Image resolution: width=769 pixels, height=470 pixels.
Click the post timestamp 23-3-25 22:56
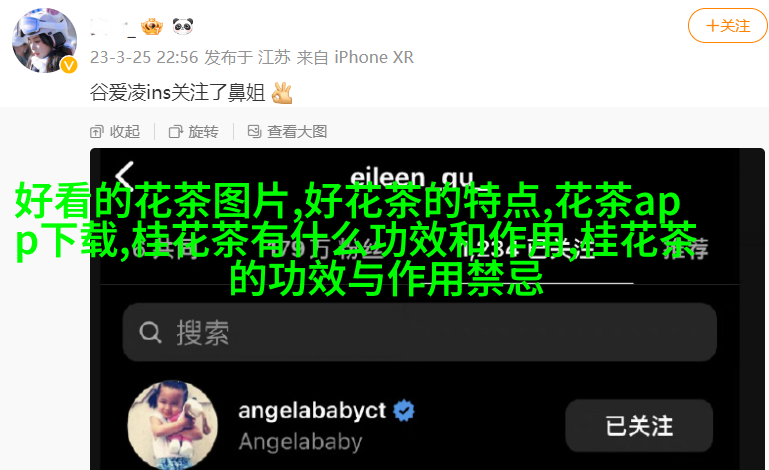(144, 57)
